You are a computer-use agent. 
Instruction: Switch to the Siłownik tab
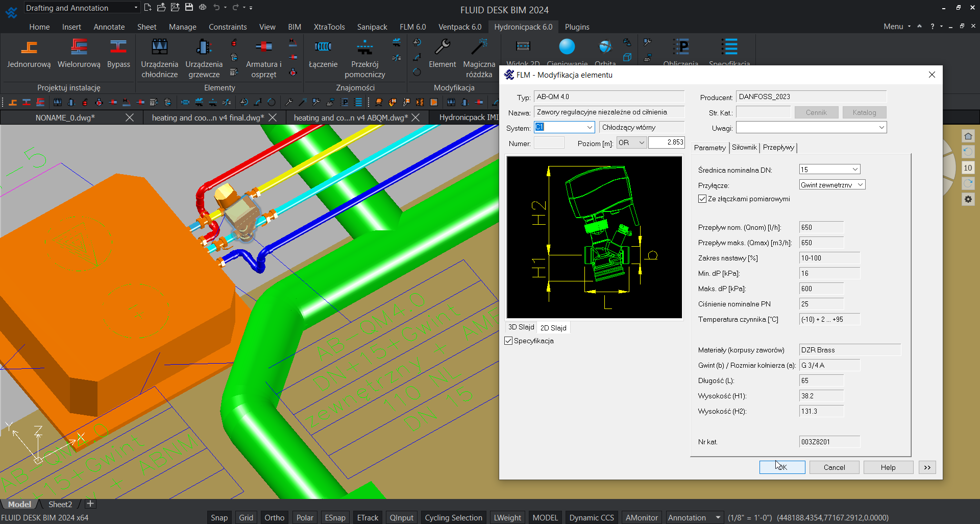[744, 148]
